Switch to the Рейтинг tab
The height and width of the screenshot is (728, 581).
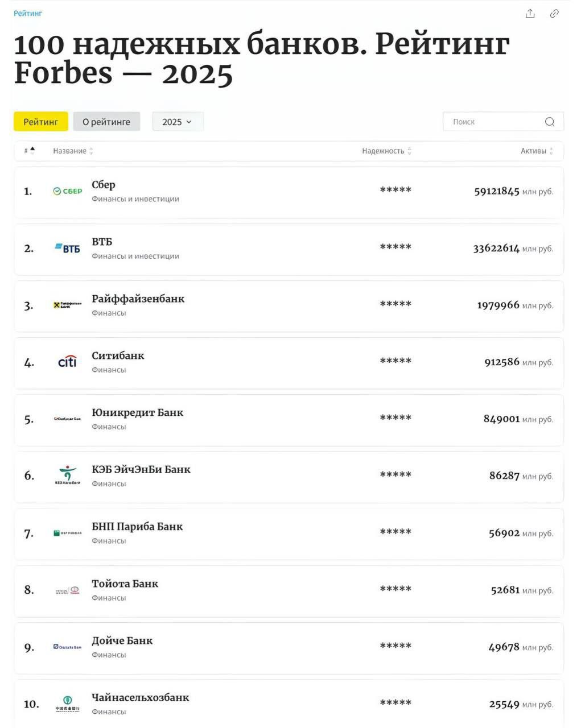[41, 122]
